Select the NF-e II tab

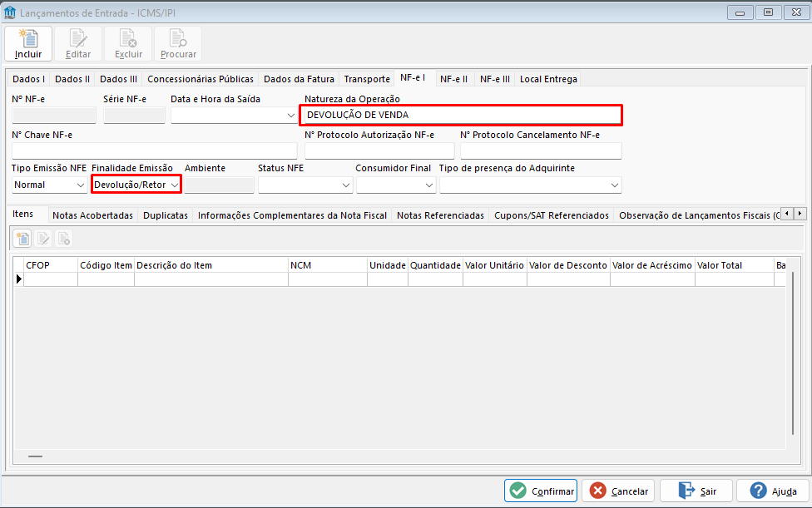[453, 79]
